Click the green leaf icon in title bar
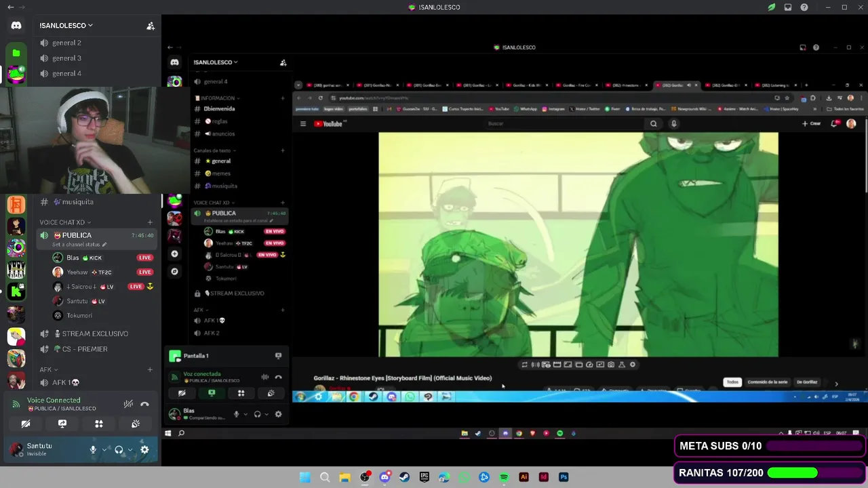 pyautogui.click(x=772, y=7)
